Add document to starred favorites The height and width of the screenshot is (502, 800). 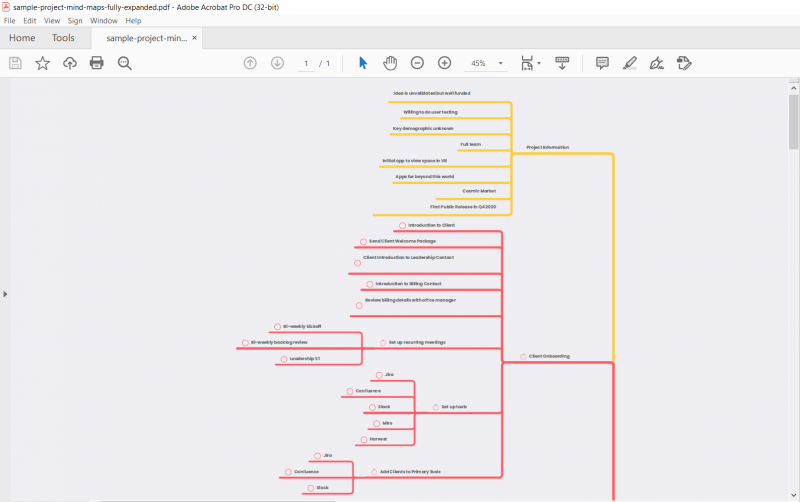pos(42,63)
